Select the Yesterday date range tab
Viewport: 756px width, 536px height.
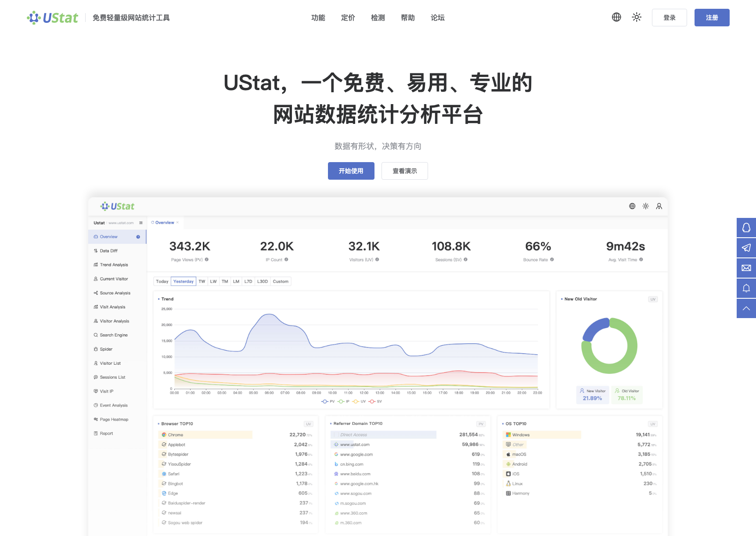pyautogui.click(x=184, y=282)
